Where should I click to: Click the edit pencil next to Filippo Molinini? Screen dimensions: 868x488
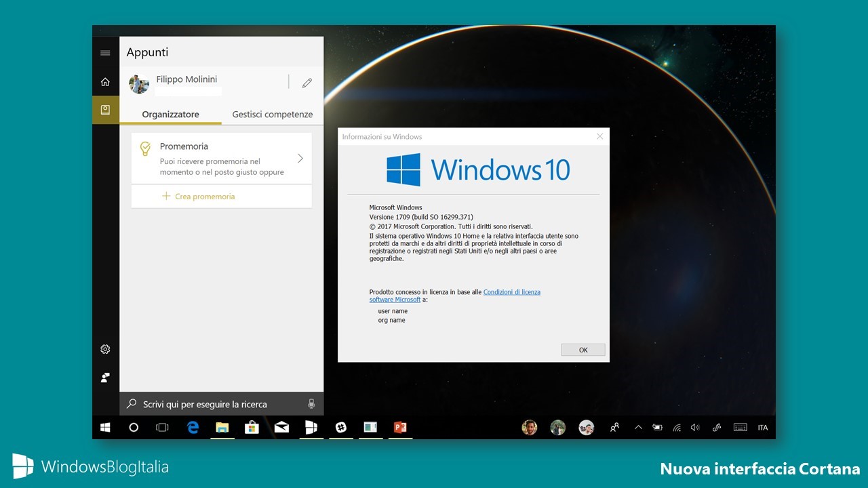[x=307, y=83]
